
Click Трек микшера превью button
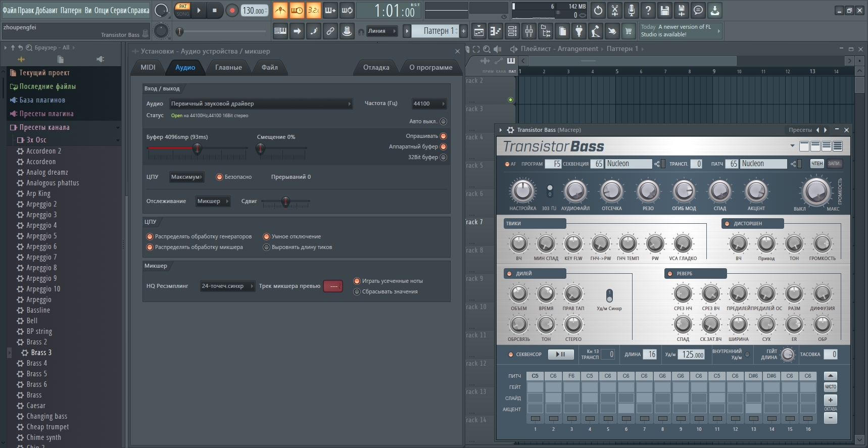[x=333, y=286]
